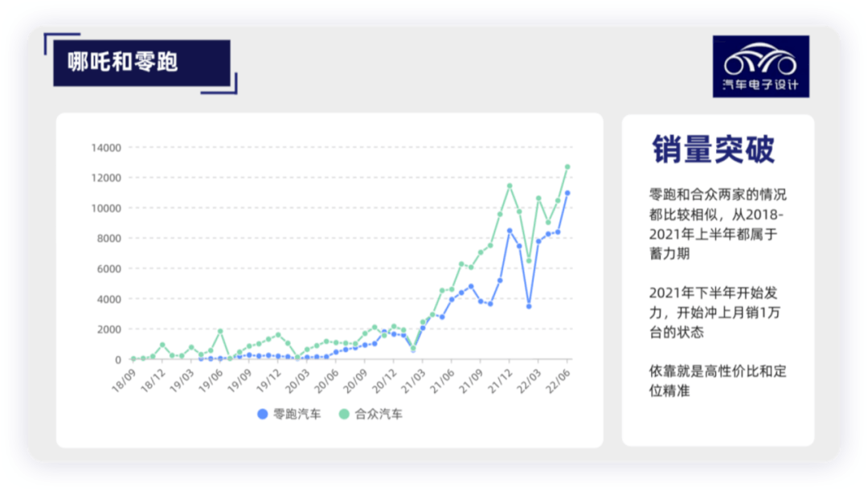
Task: Click the blue 零跑汽车 legend dot
Action: pyautogui.click(x=262, y=414)
